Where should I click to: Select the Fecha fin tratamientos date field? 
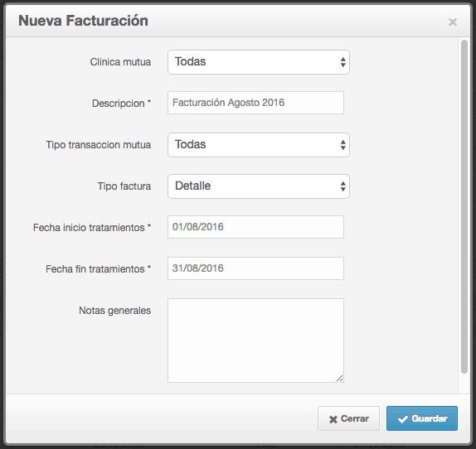point(255,268)
